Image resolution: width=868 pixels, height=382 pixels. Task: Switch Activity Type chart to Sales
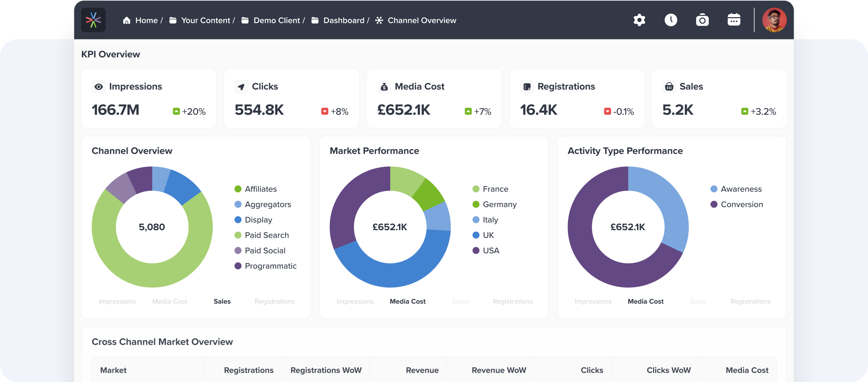698,301
